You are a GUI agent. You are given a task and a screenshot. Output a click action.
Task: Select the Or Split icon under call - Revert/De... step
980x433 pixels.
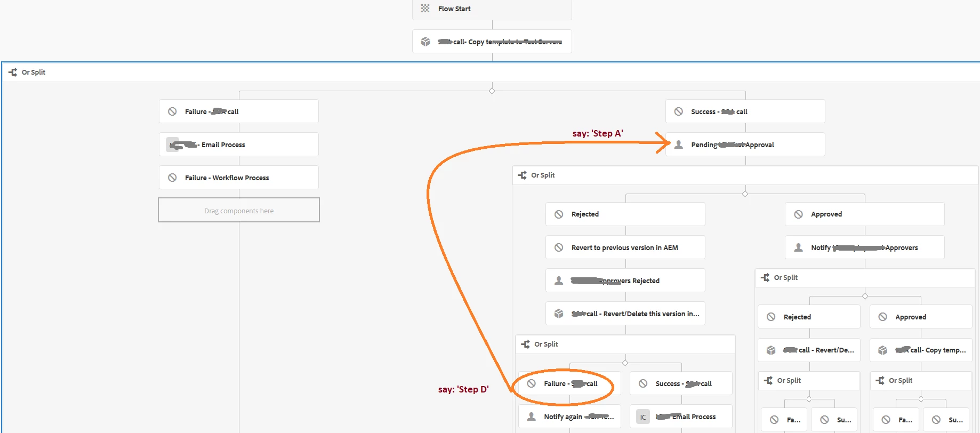point(768,380)
